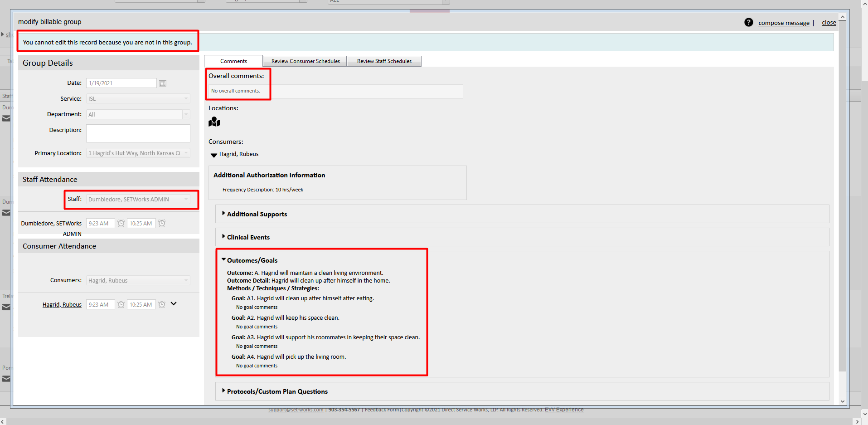This screenshot has width=868, height=425.
Task: Click the "Additional Authorization Information" heading
Action: (269, 175)
